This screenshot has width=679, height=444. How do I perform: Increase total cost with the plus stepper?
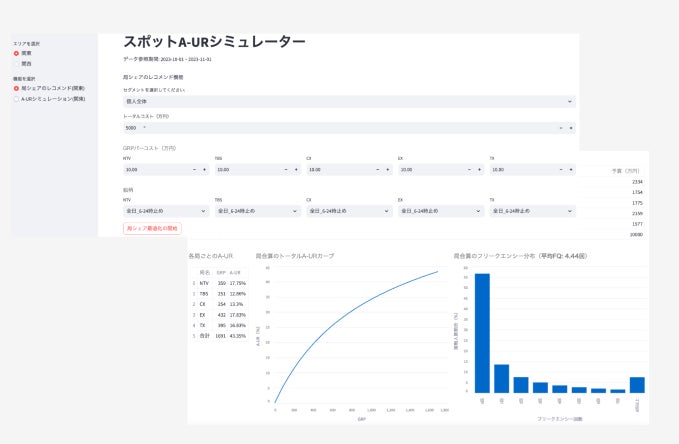pyautogui.click(x=571, y=128)
